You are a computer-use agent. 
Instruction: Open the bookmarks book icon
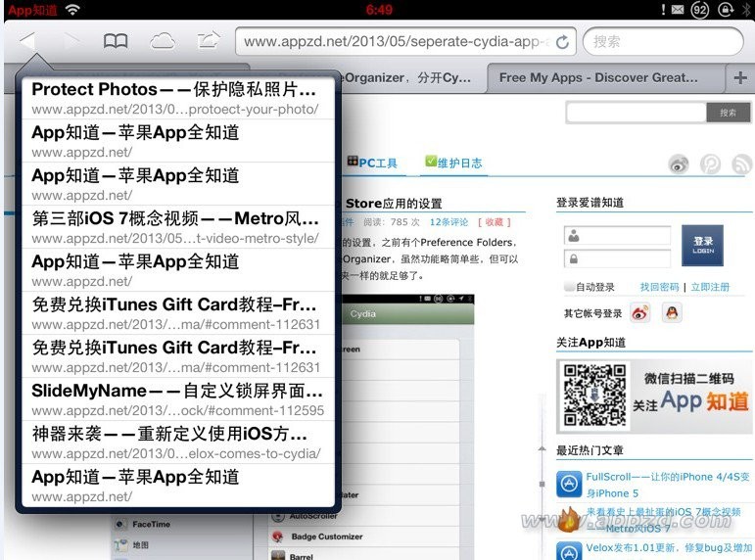116,41
